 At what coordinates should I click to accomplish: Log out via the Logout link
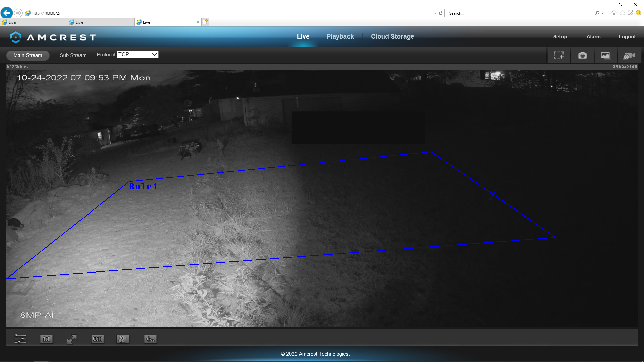pyautogui.click(x=627, y=37)
